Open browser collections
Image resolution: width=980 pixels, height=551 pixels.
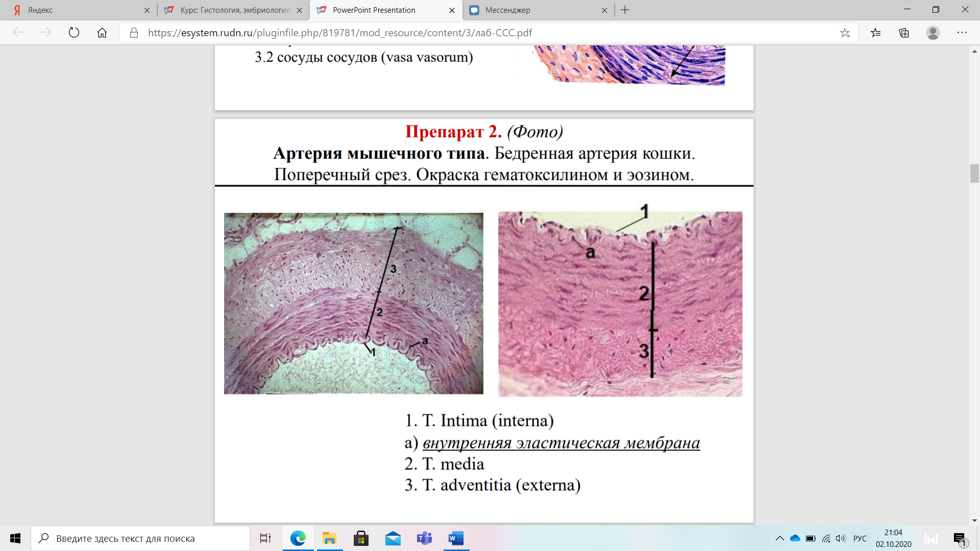(904, 33)
